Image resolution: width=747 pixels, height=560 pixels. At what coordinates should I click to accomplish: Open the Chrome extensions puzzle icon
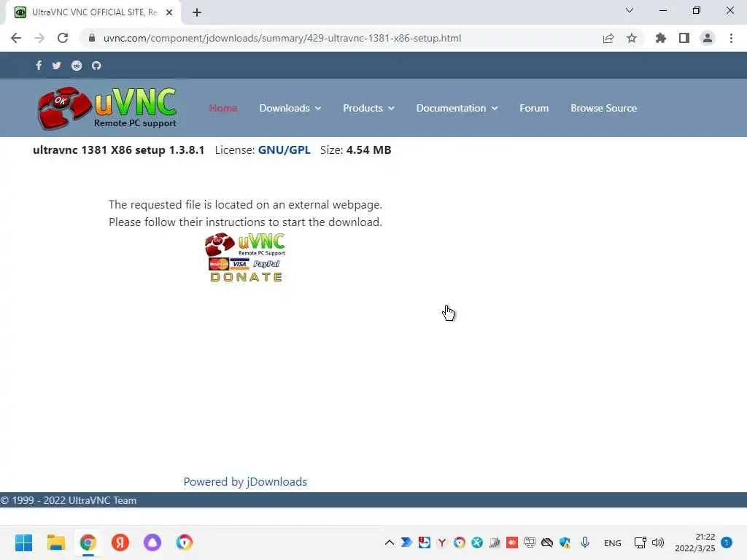(661, 38)
